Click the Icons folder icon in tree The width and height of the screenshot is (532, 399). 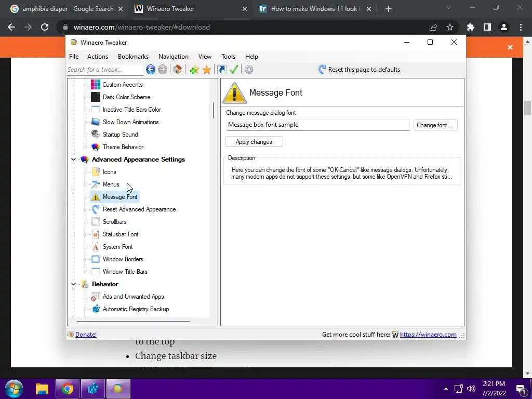coord(96,171)
